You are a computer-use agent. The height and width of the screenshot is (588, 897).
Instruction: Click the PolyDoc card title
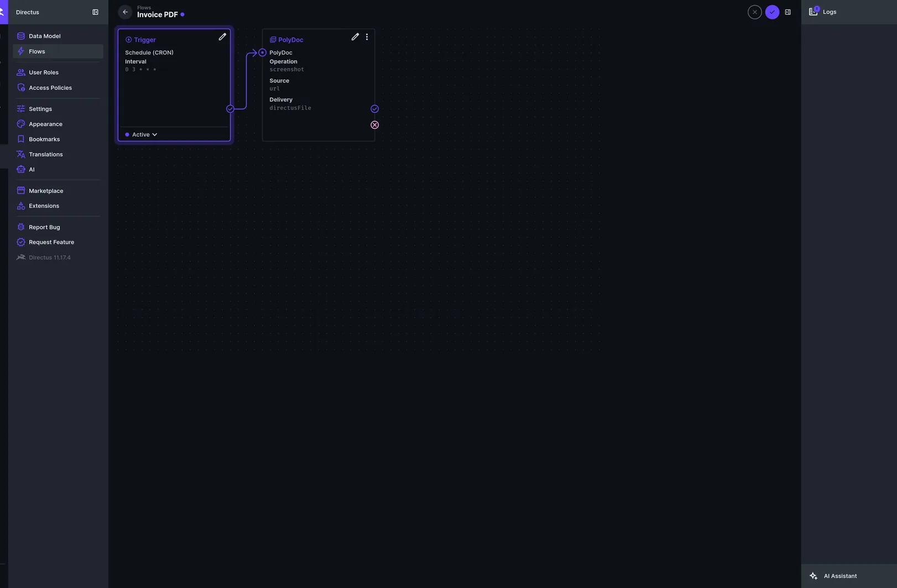[291, 40]
